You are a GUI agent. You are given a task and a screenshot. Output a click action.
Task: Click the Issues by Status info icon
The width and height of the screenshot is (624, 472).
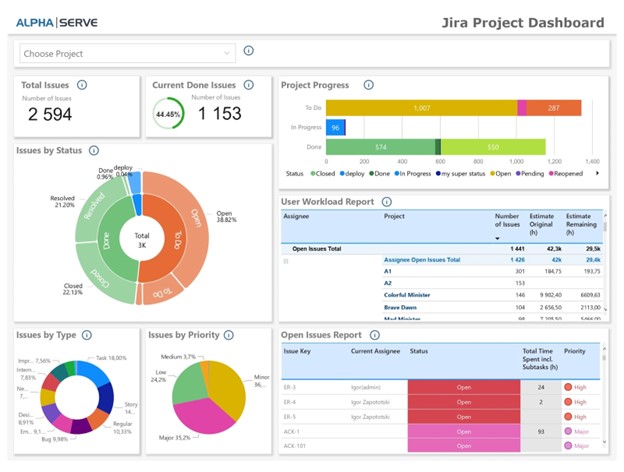point(94,150)
